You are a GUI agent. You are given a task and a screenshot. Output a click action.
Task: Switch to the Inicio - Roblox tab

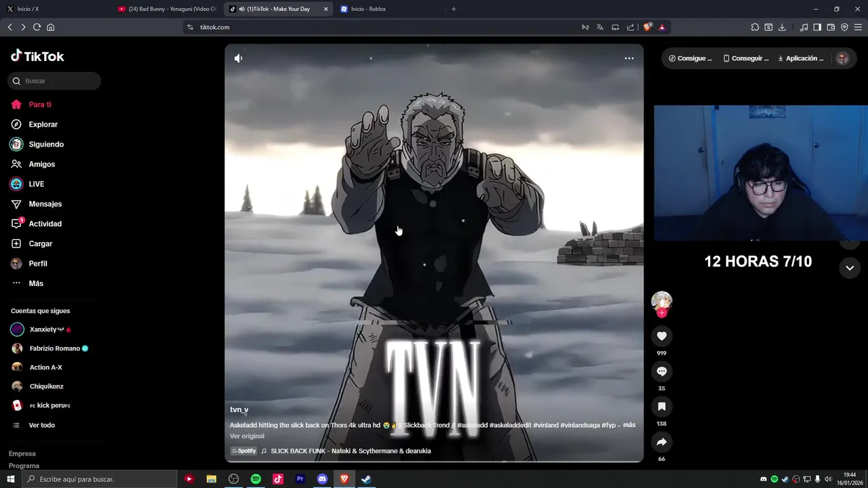(x=390, y=9)
